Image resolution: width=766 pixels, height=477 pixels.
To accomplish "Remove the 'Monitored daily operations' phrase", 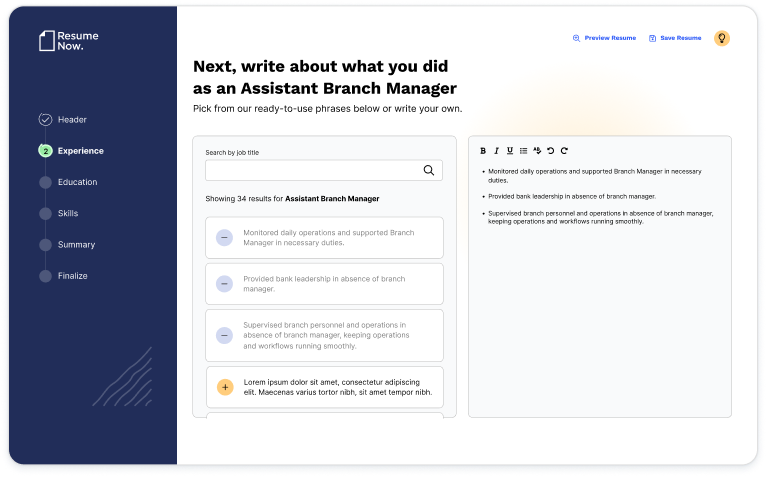I will (x=225, y=238).
